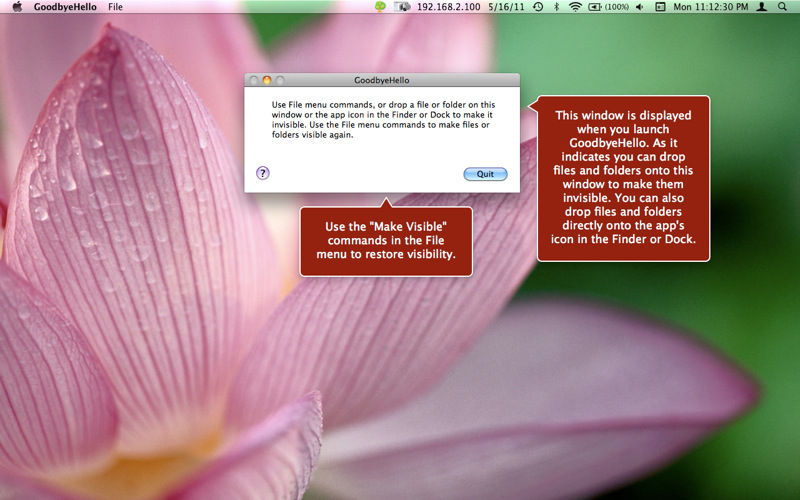This screenshot has width=800, height=500.
Task: Click the small window icon before the clock
Action: pyautogui.click(x=660, y=7)
